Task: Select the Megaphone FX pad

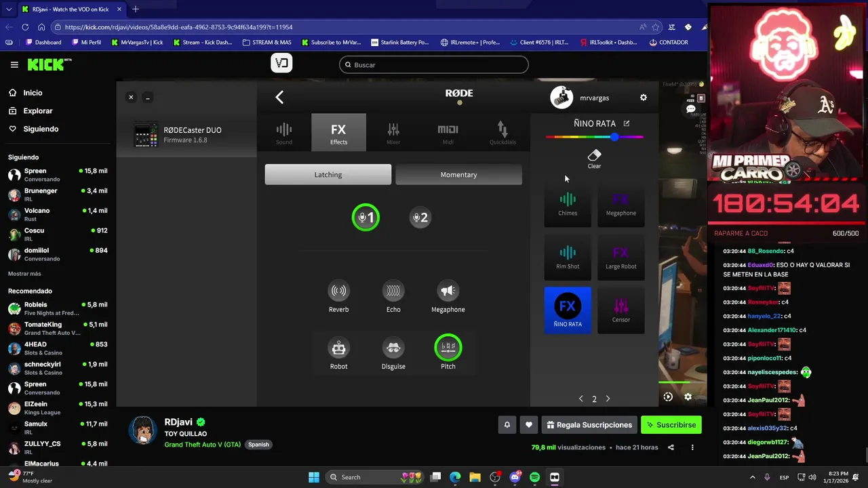Action: point(620,203)
